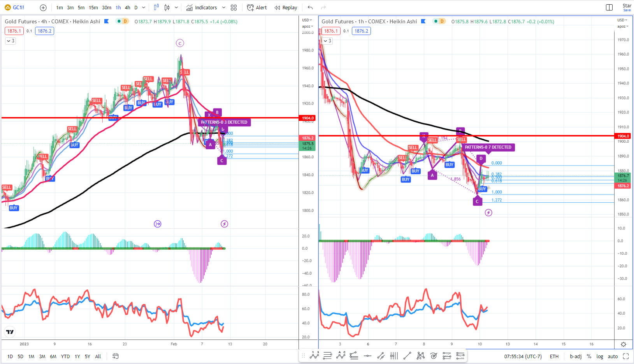Click the flag icon beside left chart title

[106, 21]
